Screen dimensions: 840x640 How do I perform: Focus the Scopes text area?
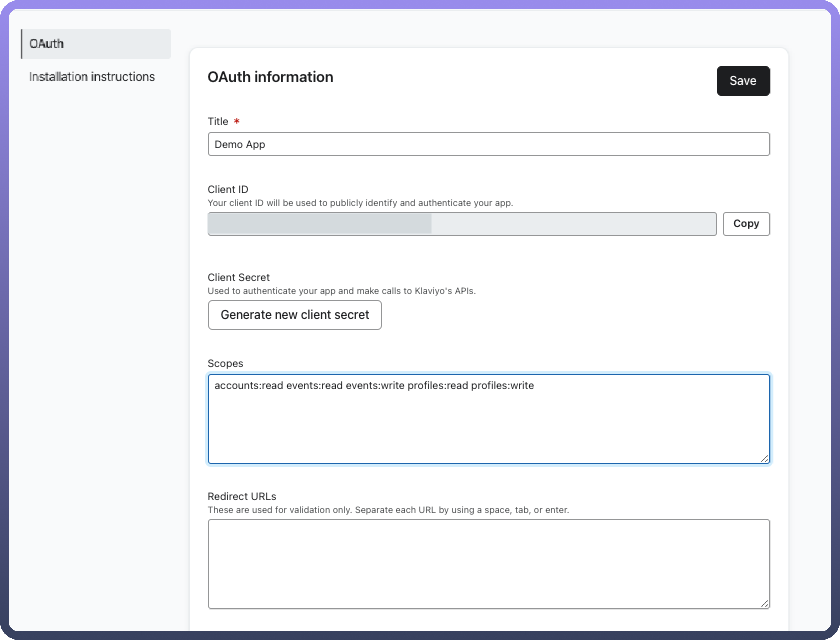pyautogui.click(x=489, y=419)
